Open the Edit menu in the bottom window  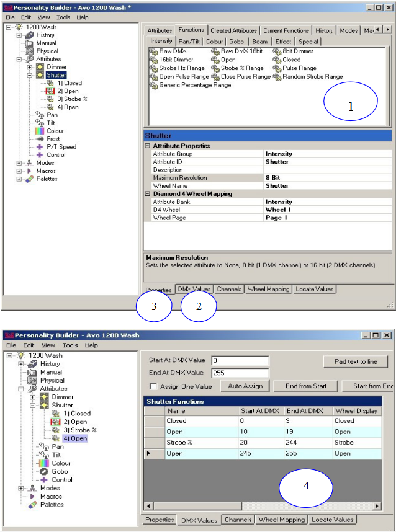click(x=29, y=345)
